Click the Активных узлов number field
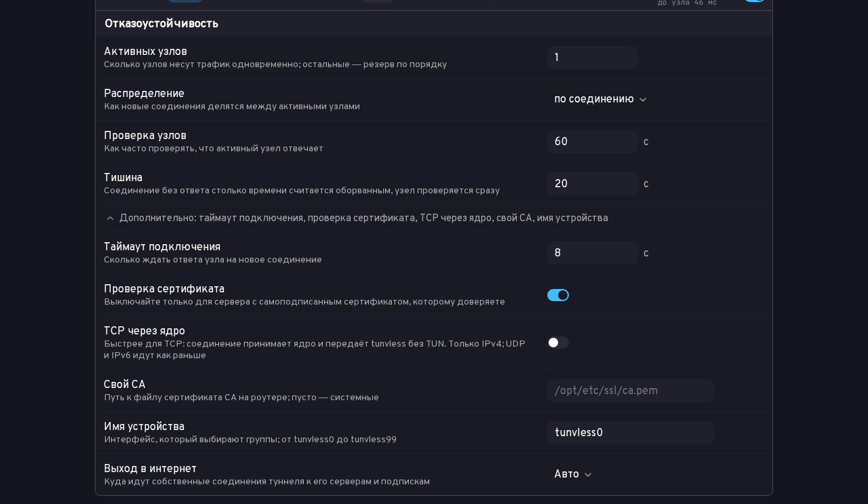 (x=593, y=58)
